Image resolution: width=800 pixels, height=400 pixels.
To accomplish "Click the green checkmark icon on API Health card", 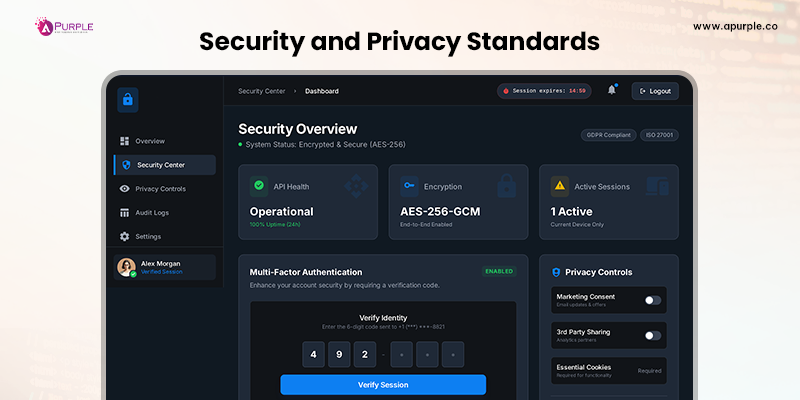I will click(x=259, y=186).
